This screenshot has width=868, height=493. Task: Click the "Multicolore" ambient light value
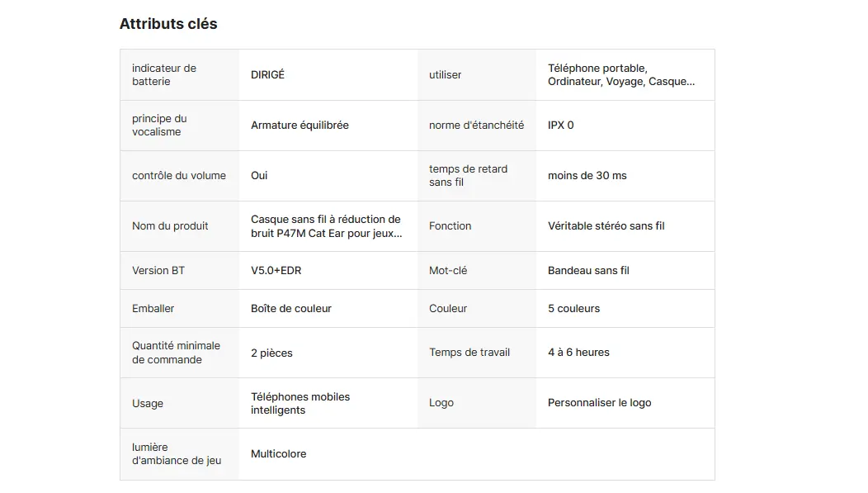(x=278, y=454)
